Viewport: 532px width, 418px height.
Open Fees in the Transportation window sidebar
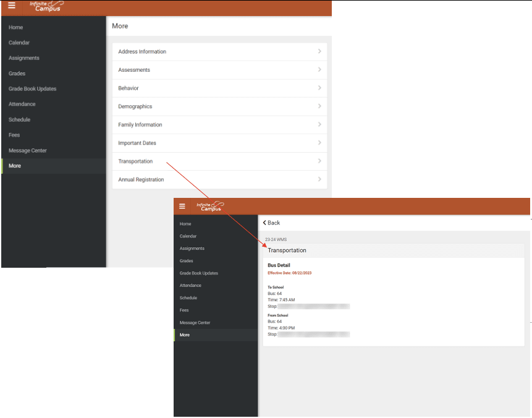(184, 310)
